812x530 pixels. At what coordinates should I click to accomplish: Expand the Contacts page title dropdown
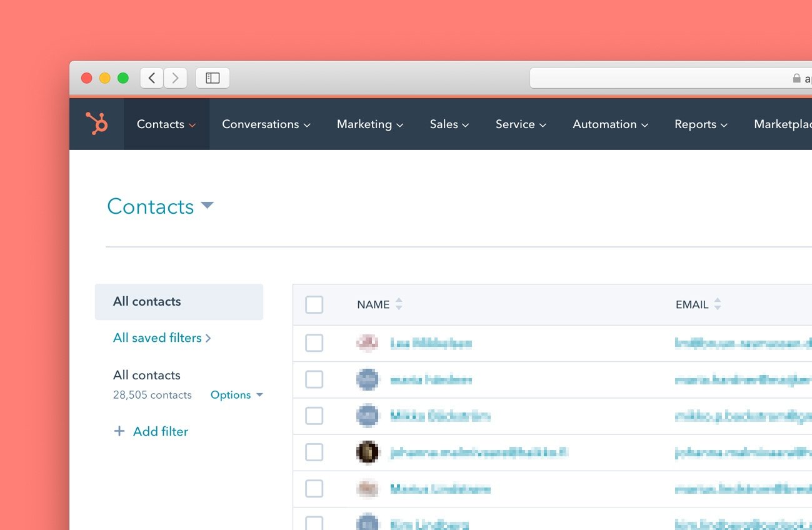207,206
